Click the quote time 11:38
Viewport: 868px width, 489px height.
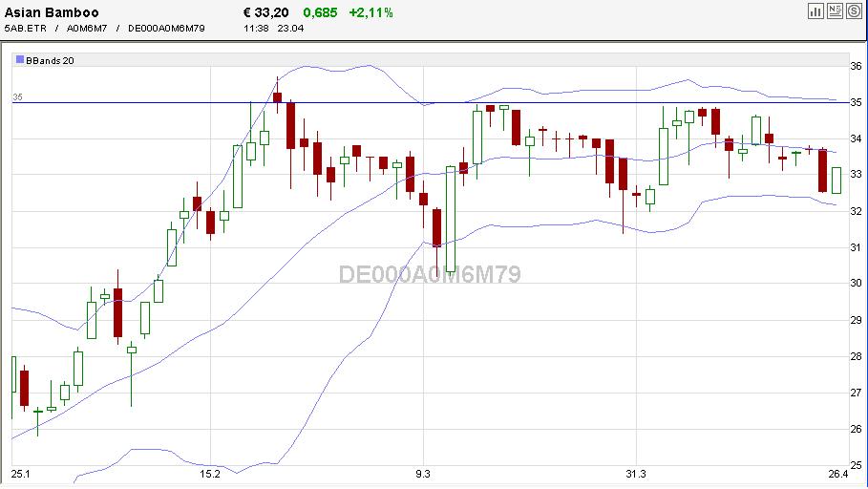256,29
